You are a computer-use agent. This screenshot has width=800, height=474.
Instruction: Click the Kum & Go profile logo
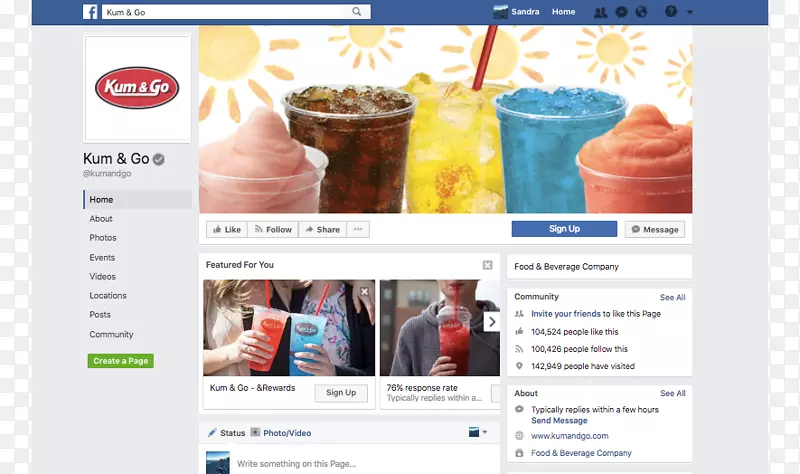pyautogui.click(x=137, y=88)
